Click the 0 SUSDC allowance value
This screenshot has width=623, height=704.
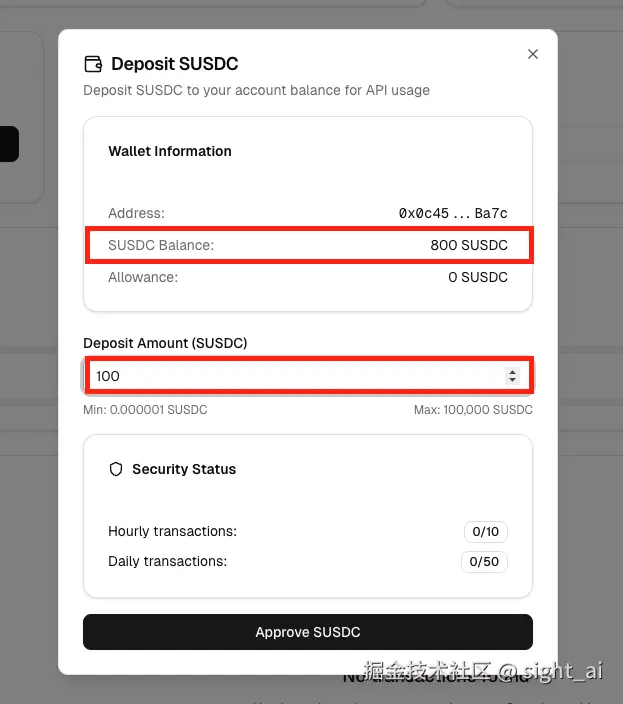(477, 277)
